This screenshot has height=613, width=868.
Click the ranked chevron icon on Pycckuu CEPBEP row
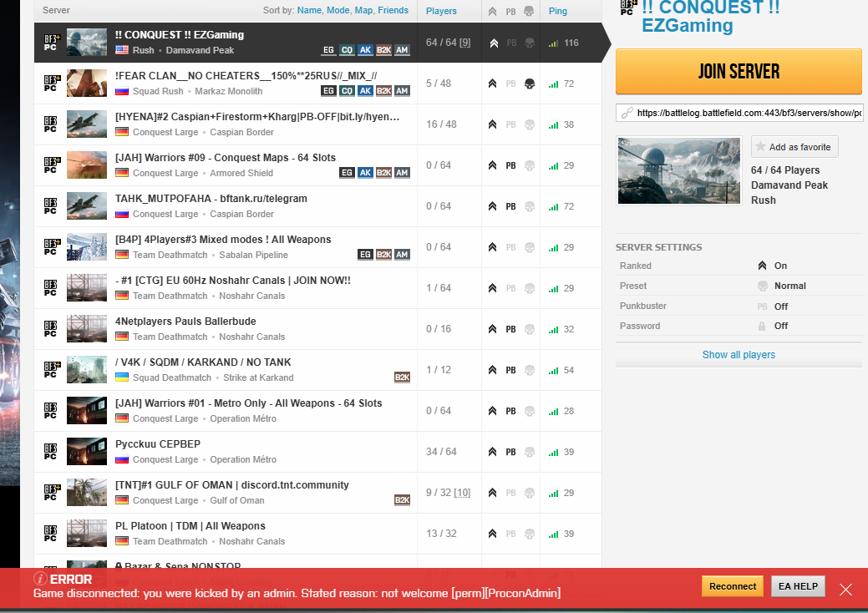tap(492, 452)
